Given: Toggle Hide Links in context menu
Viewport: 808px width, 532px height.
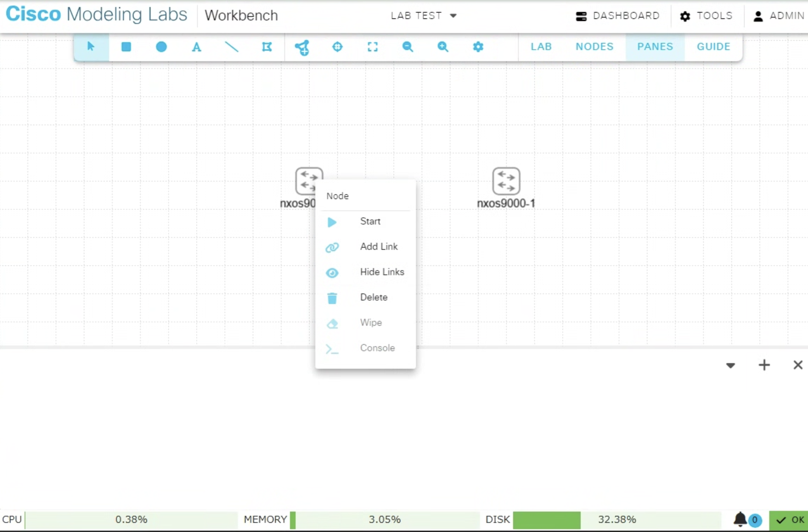Looking at the screenshot, I should point(381,272).
